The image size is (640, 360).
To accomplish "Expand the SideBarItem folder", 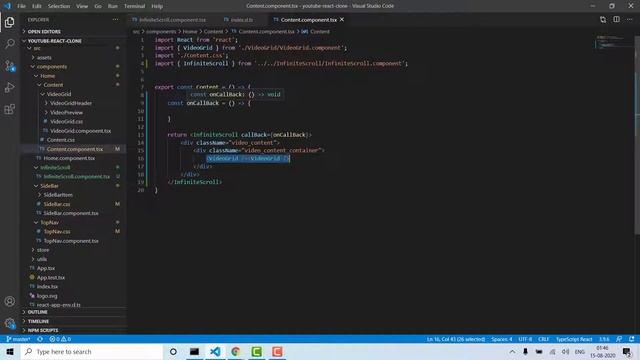I will (58, 195).
